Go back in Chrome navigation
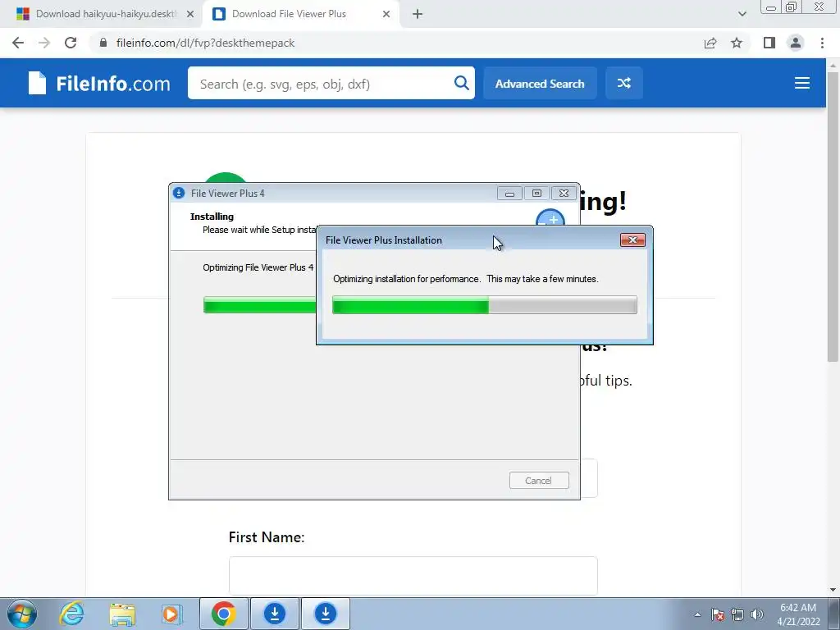The image size is (840, 630). click(x=18, y=43)
